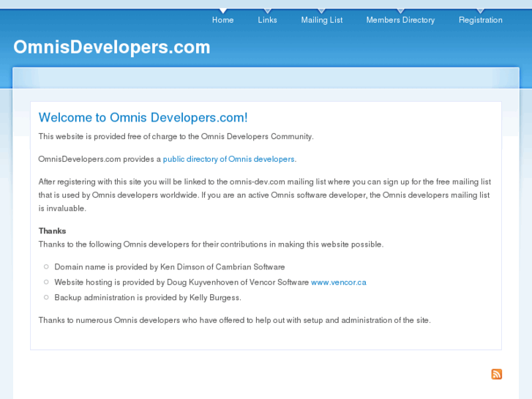
Task: Visit the www.vencor.ca link
Action: (x=339, y=282)
